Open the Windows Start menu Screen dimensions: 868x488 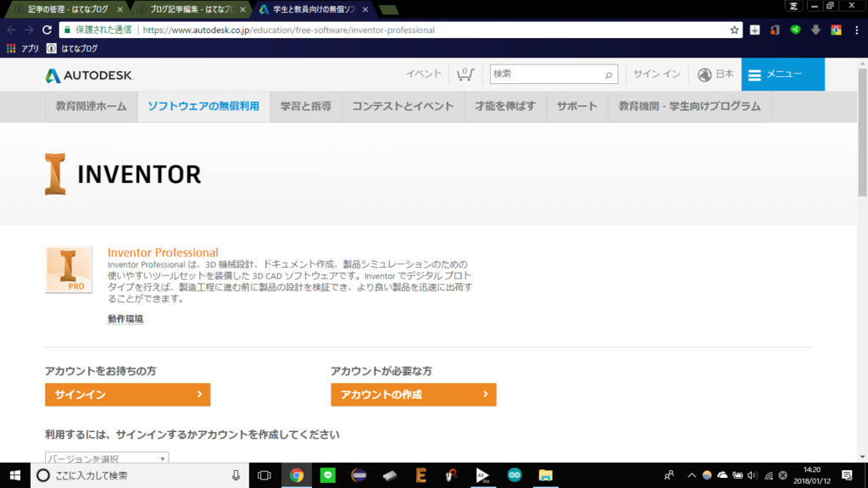tap(15, 475)
